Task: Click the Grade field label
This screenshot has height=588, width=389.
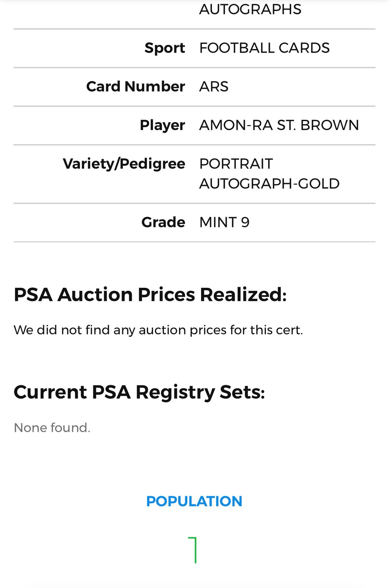Action: (163, 222)
